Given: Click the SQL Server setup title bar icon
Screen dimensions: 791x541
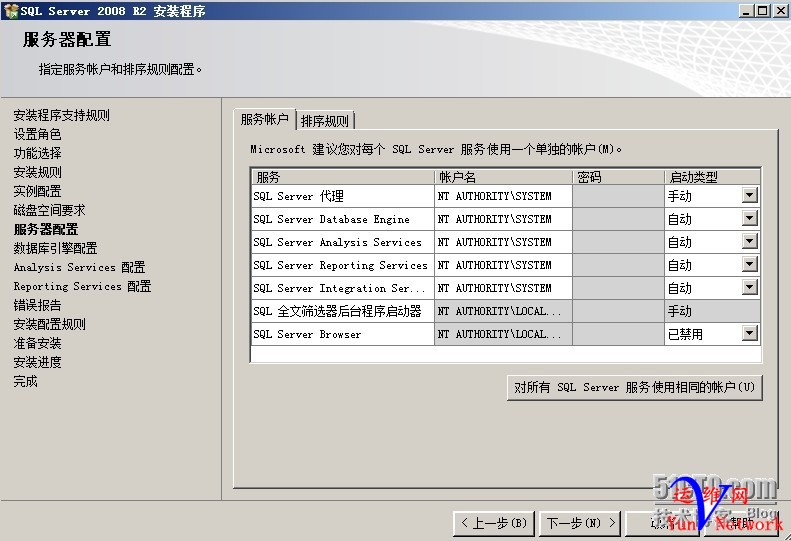Looking at the screenshot, I should point(10,11).
